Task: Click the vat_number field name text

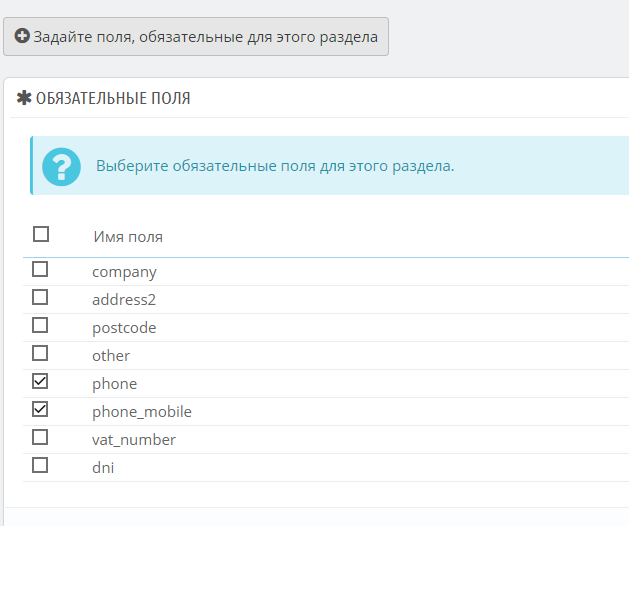Action: click(134, 440)
